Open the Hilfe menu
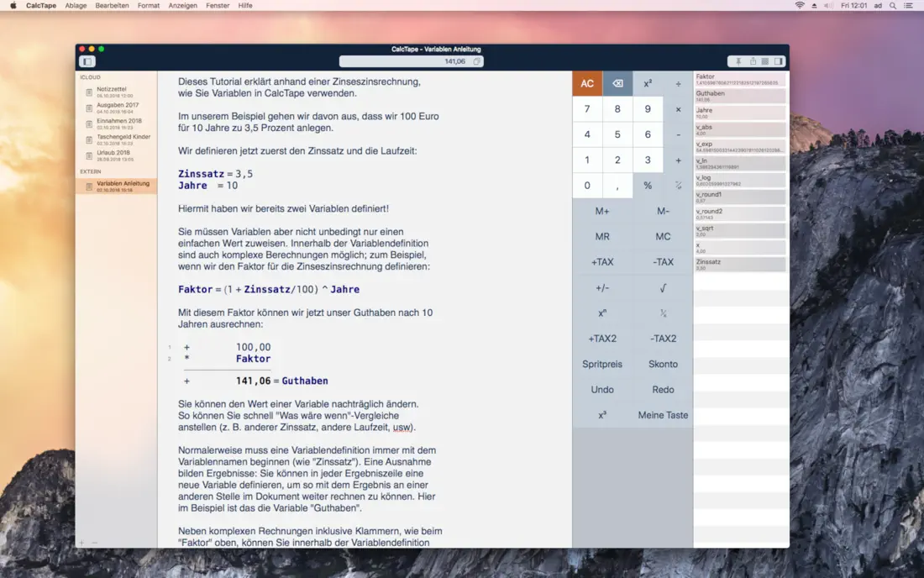924x578 pixels. click(245, 5)
